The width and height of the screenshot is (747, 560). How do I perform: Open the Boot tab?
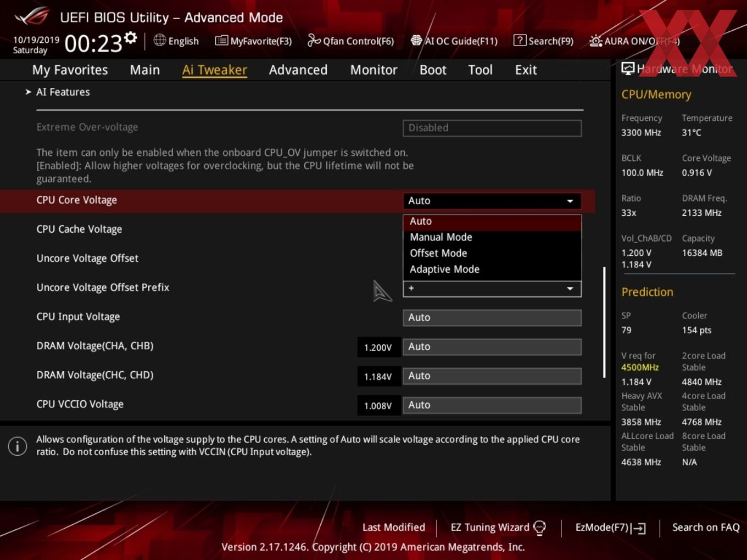click(x=433, y=70)
